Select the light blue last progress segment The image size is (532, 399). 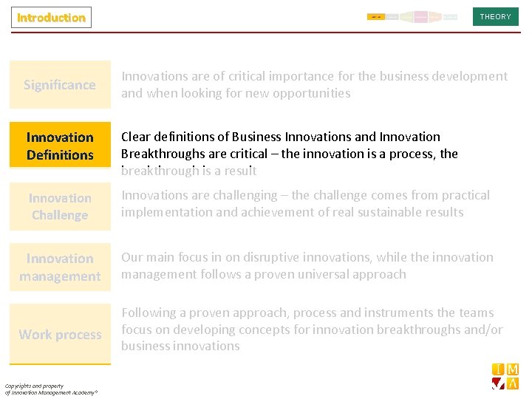click(450, 16)
